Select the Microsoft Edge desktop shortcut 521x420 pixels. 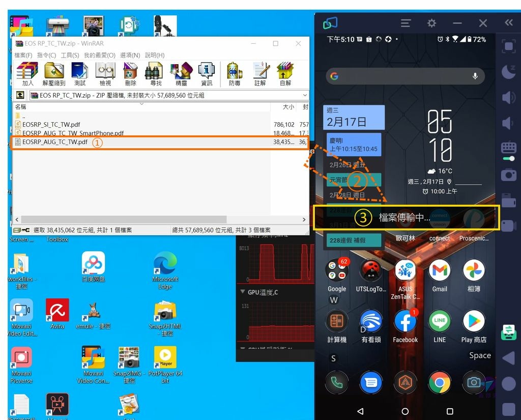tap(165, 270)
